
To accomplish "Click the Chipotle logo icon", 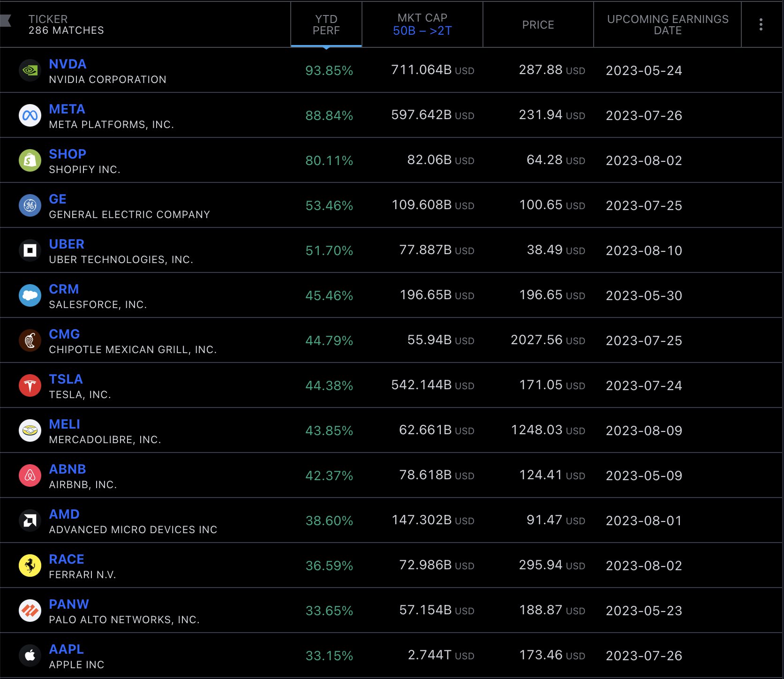I will click(30, 340).
